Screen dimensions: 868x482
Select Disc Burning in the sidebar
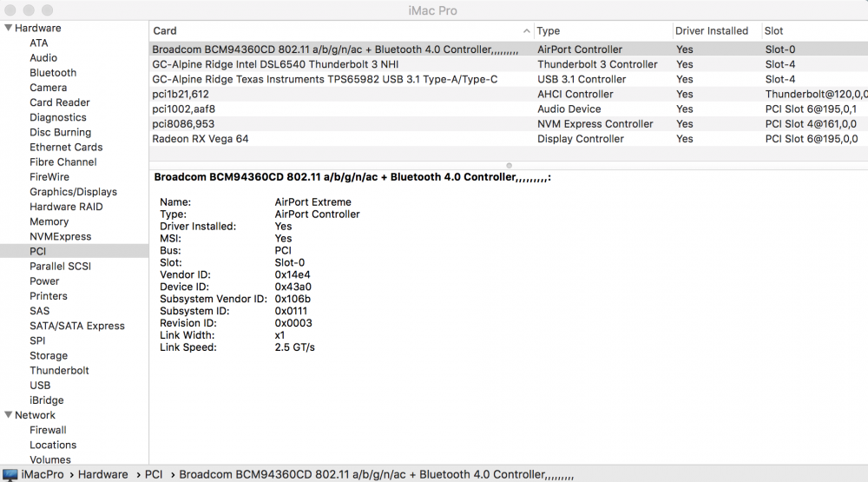coord(61,132)
